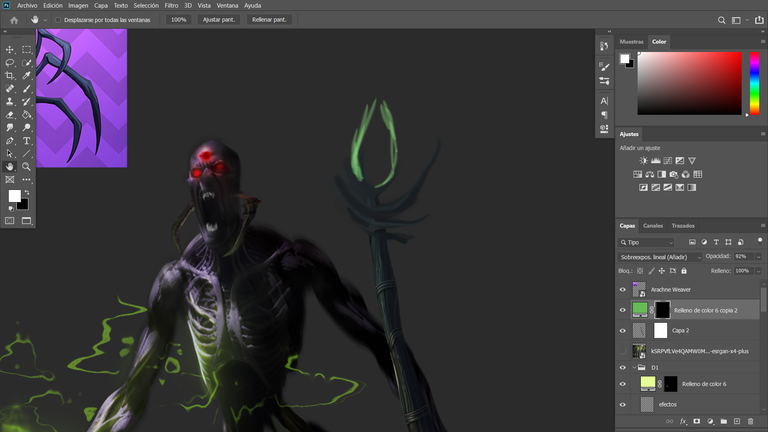Show the esrgan-x4-plus layer

623,351
